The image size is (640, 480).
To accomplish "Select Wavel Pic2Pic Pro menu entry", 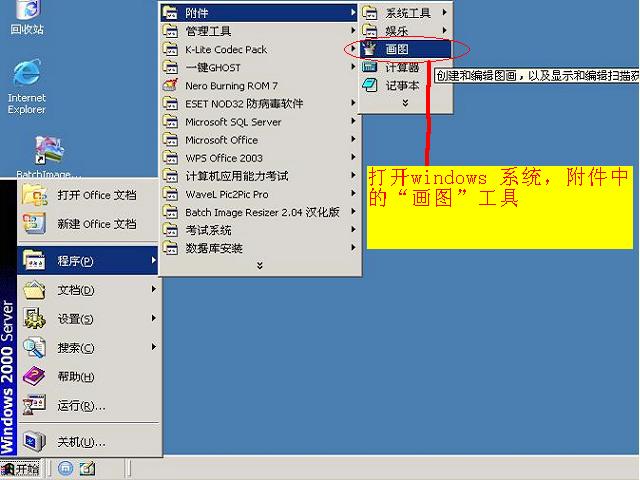I will (259, 194).
